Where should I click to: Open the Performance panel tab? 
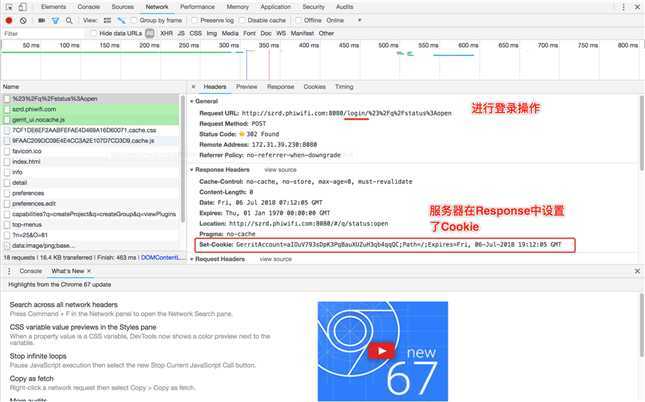coord(197,7)
